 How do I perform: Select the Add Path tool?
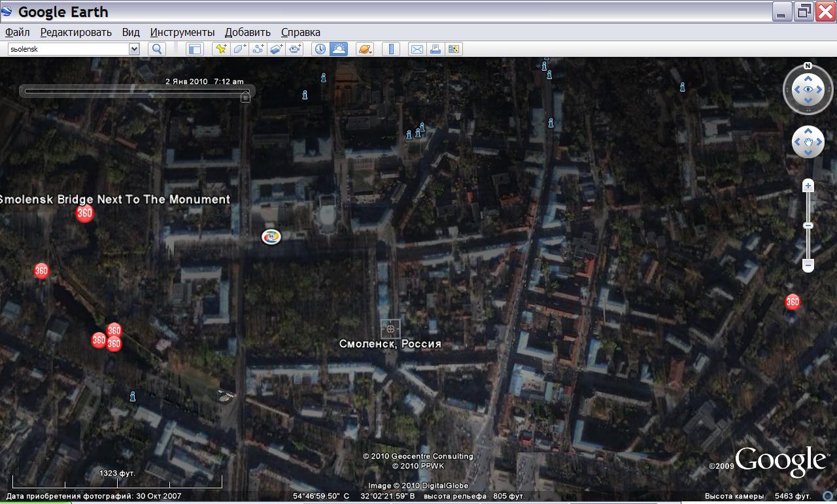(x=258, y=48)
